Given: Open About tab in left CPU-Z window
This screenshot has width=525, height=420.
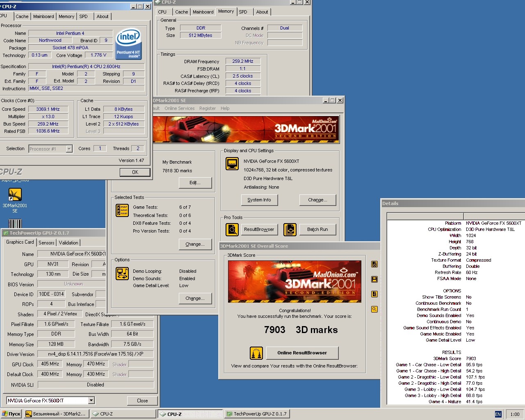Looking at the screenshot, I should [103, 16].
